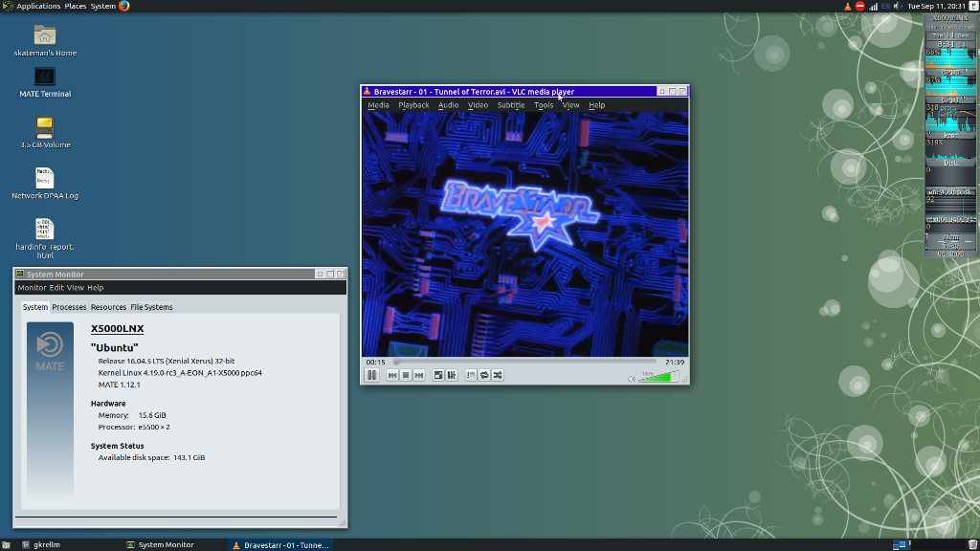The height and width of the screenshot is (551, 980).
Task: Open the System panel menu
Action: 103,7
